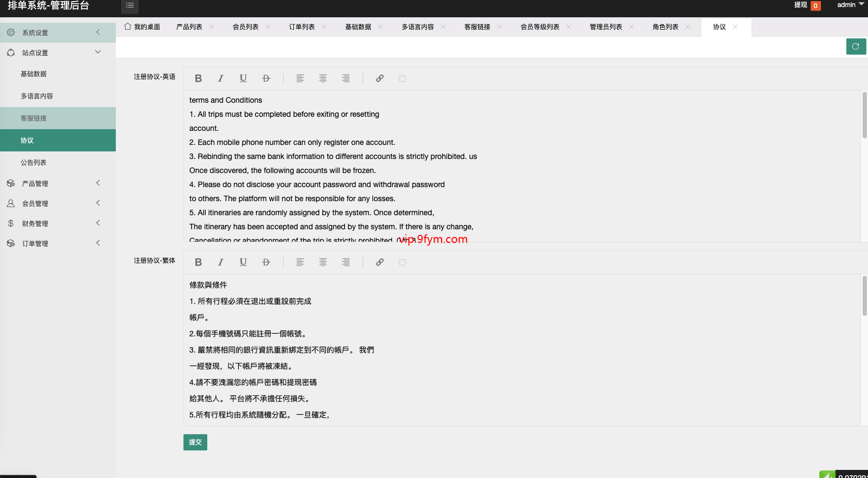Click the green refresh button
The image size is (868, 478).
click(856, 47)
